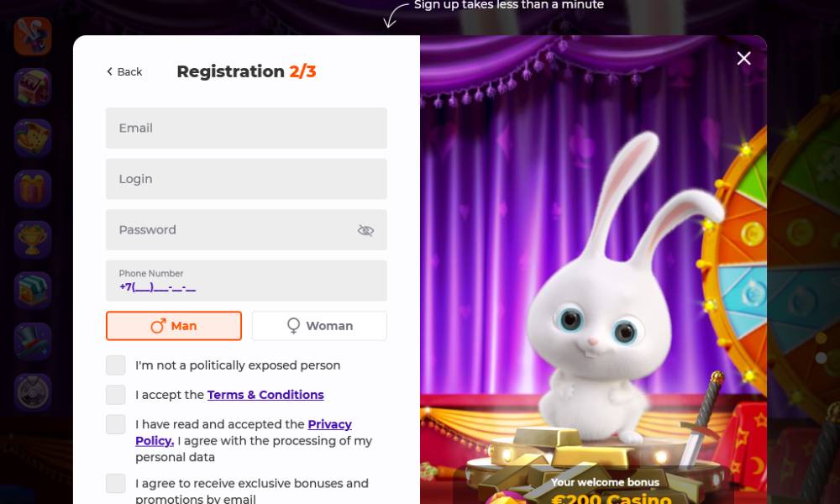Close the registration dialog with X
This screenshot has width=840, height=504.
pyautogui.click(x=743, y=59)
